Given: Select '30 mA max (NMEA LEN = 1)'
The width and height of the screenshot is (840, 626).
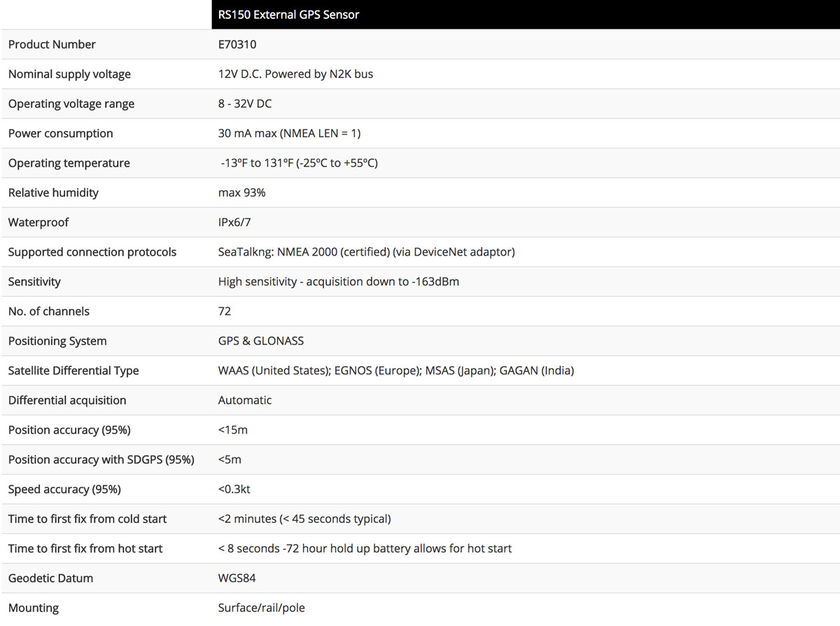Looking at the screenshot, I should [x=289, y=133].
